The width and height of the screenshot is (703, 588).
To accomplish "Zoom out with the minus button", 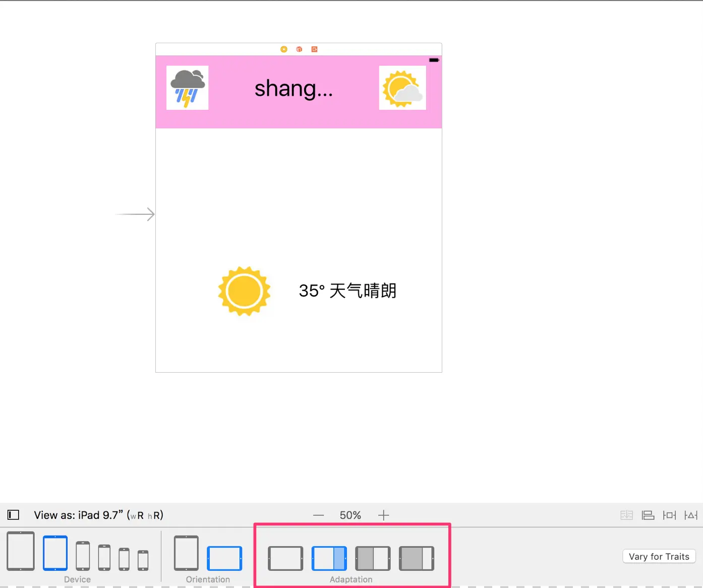I will 318,515.
